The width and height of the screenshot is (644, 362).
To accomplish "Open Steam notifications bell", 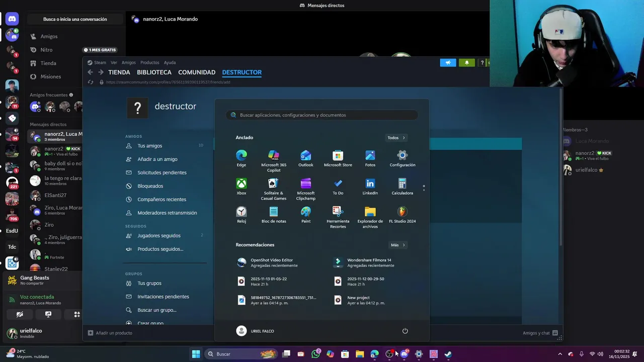I will pyautogui.click(x=466, y=63).
